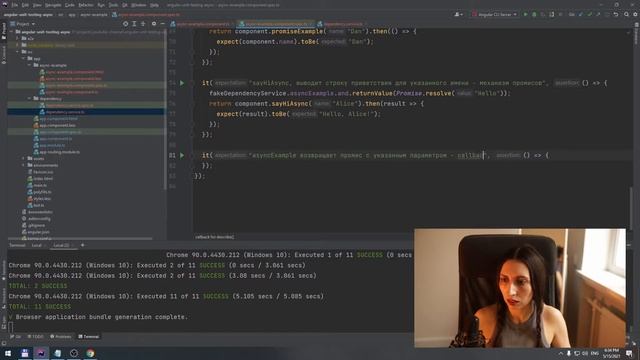This screenshot has width=640, height=360.
Task: Add a new terminal session with plus icon
Action: coord(82,245)
